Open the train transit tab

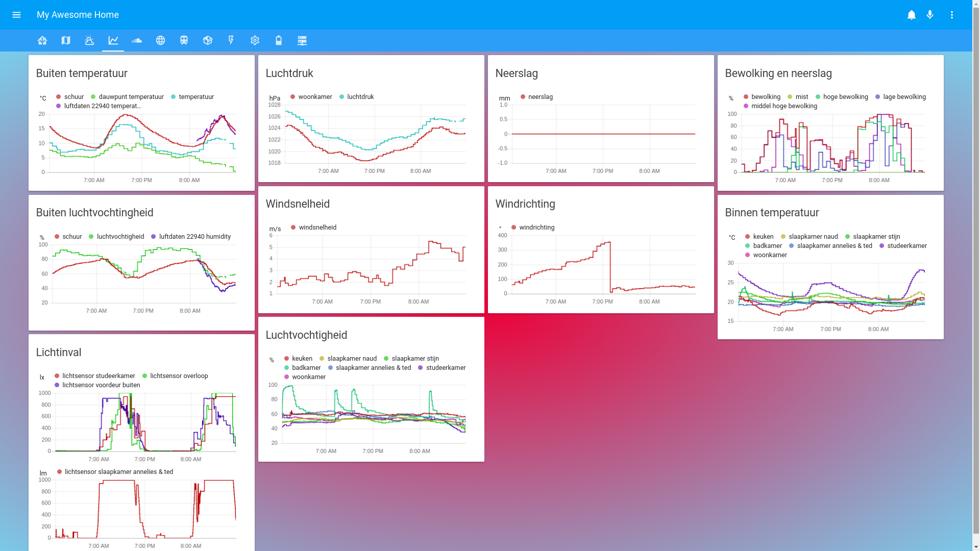click(184, 40)
